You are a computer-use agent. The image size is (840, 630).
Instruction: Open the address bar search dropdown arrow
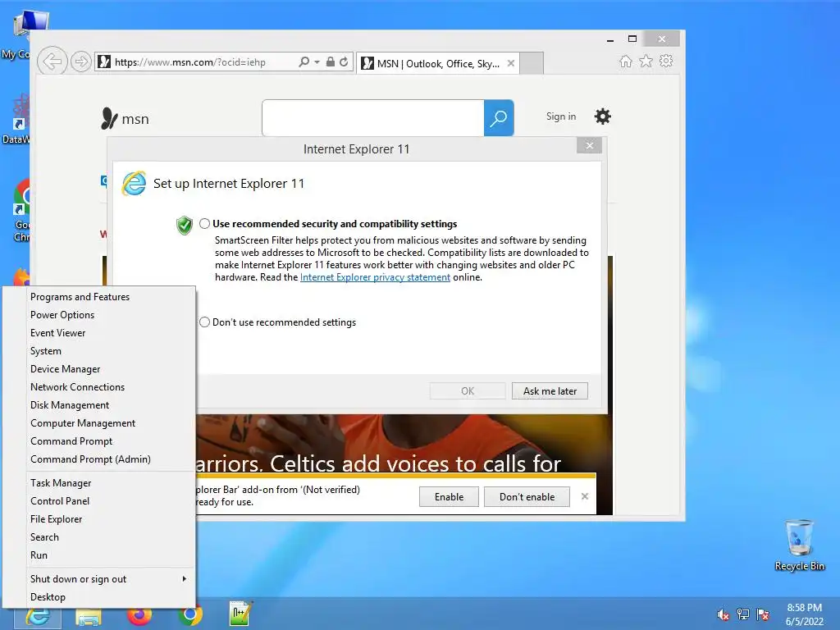click(317, 62)
